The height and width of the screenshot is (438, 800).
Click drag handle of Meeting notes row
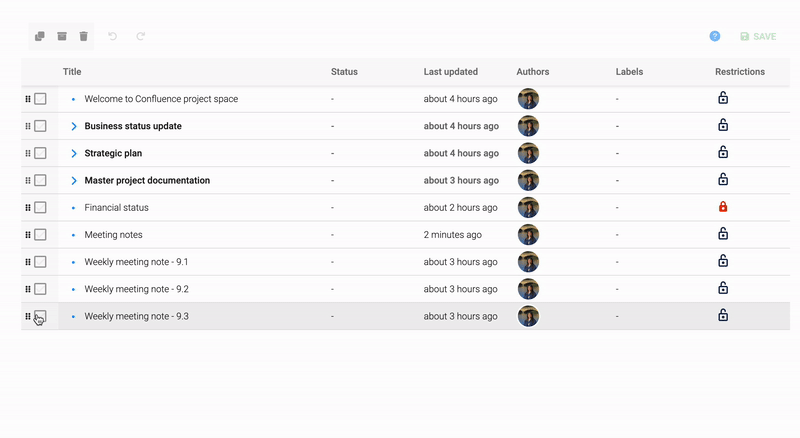[28, 235]
